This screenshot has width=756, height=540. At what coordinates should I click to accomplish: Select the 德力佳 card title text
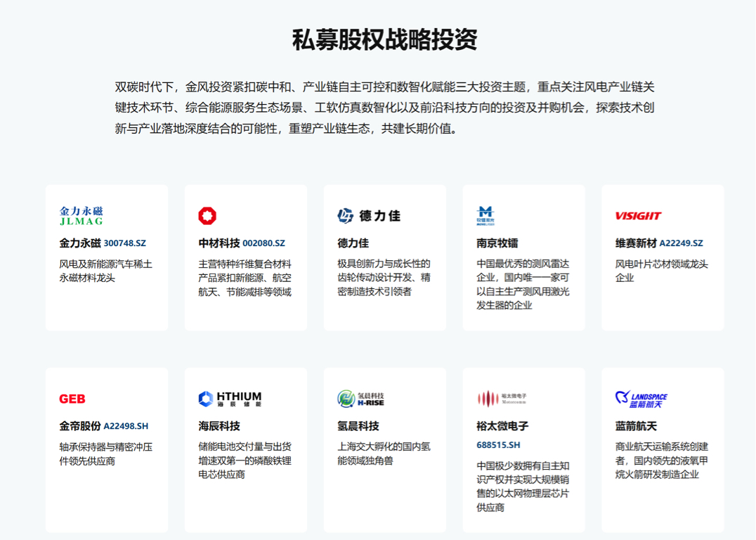[353, 243]
